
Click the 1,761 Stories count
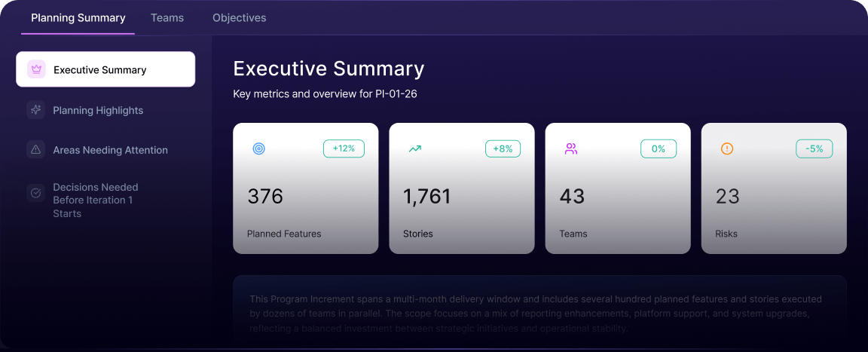click(x=427, y=197)
